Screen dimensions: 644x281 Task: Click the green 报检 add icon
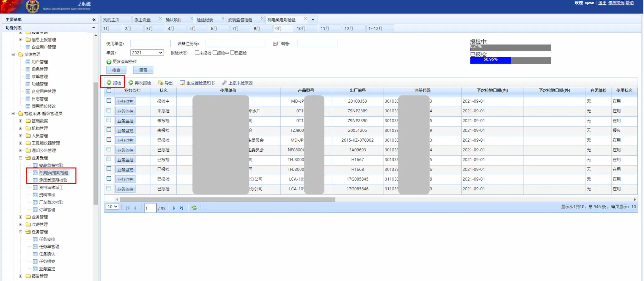click(x=109, y=83)
